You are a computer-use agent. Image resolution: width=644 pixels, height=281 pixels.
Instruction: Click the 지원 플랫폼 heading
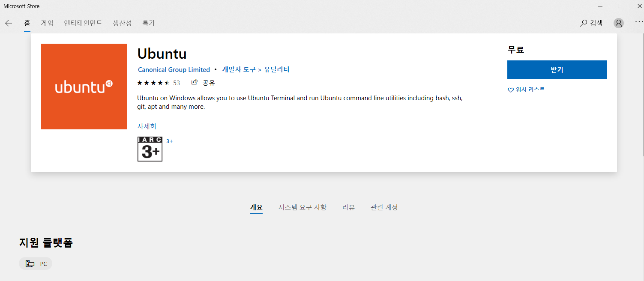click(x=46, y=242)
